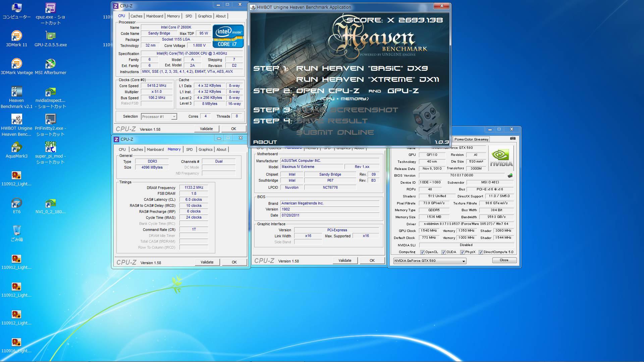This screenshot has width=644, height=362.
Task: Click RUN HEAVEN "BASIC" DX9
Action: pyautogui.click(x=362, y=68)
